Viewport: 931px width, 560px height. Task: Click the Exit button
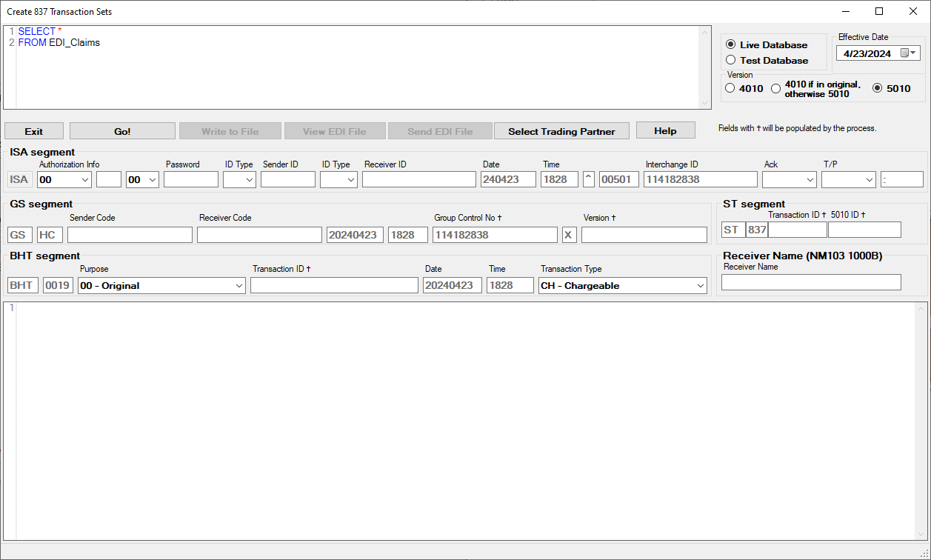coord(34,131)
